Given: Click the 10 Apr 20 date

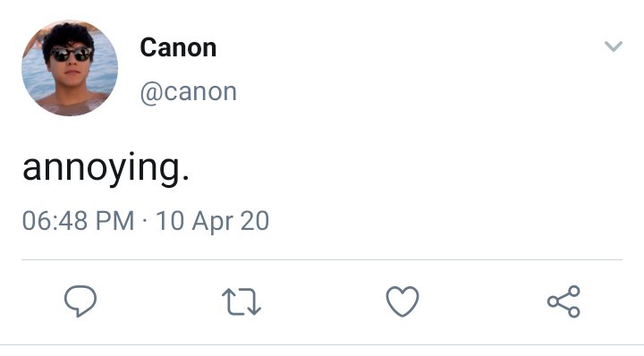Looking at the screenshot, I should pos(212,221).
